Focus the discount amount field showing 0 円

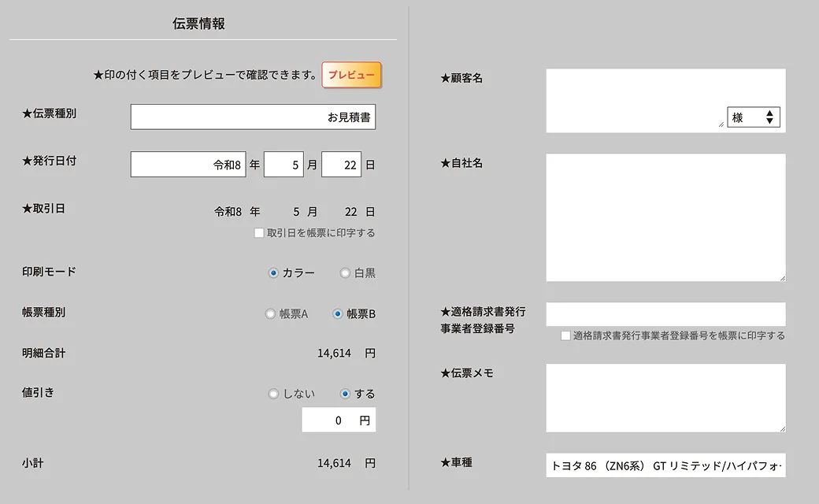click(339, 420)
